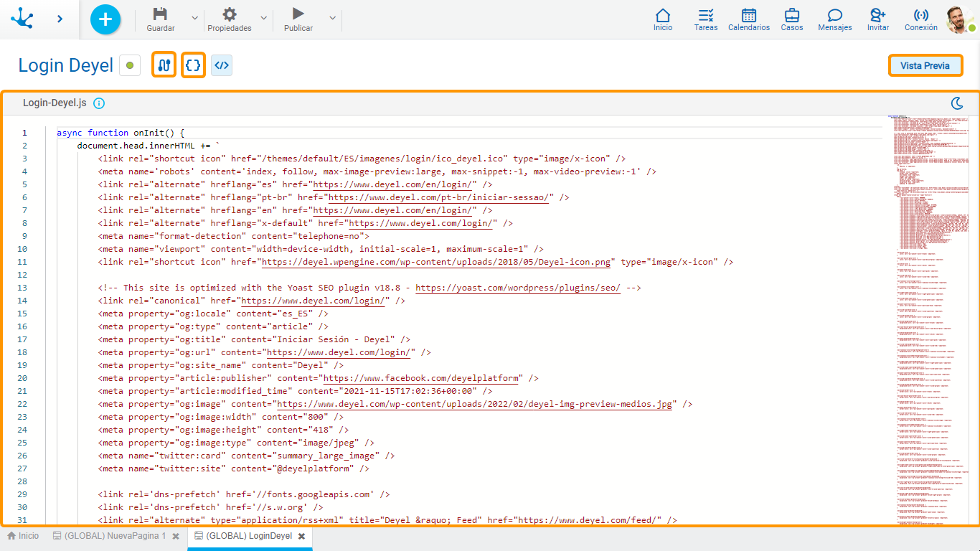Close the (GLOBAL) NuevaPagina 1 tab
Image resolution: width=980 pixels, height=551 pixels.
tap(176, 536)
